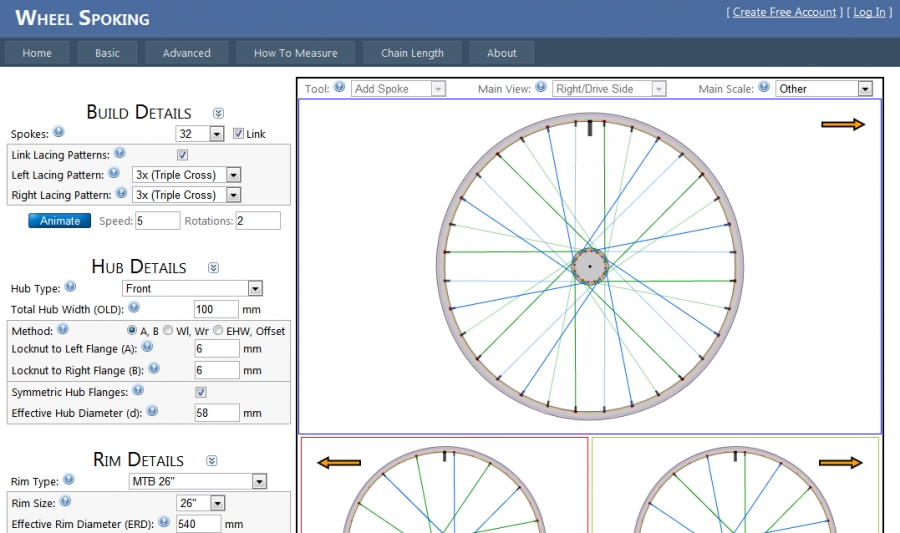This screenshot has width=900, height=533.
Task: Click orange arrow in main wheel view
Action: (x=843, y=124)
